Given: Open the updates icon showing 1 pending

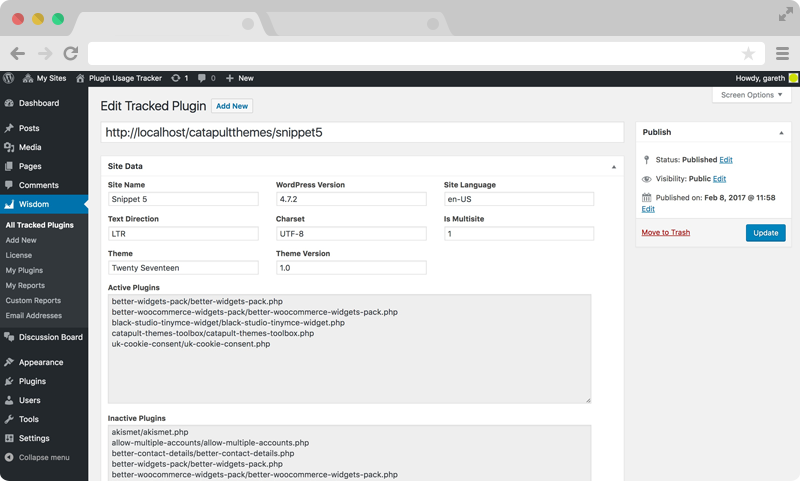Looking at the screenshot, I should (180, 78).
